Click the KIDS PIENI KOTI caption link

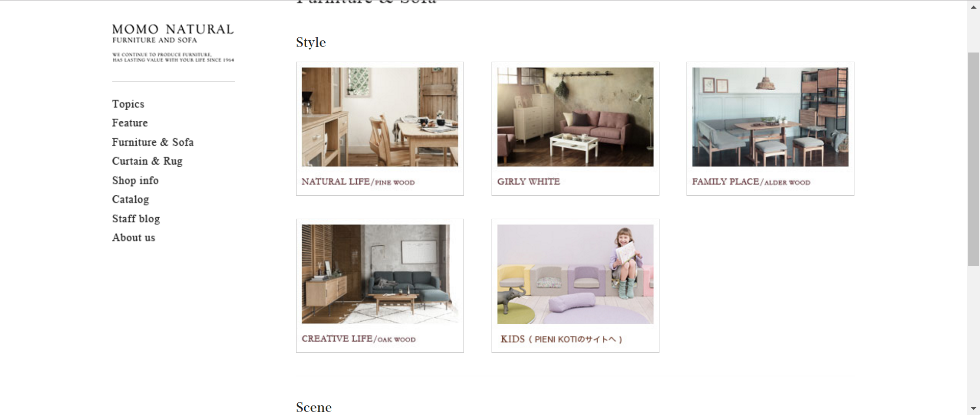(561, 339)
